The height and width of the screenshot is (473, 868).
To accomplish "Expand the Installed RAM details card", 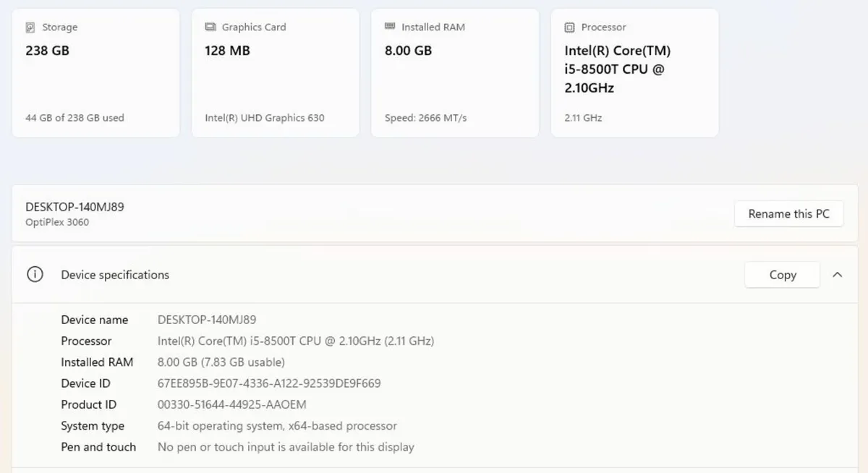I will 454,72.
